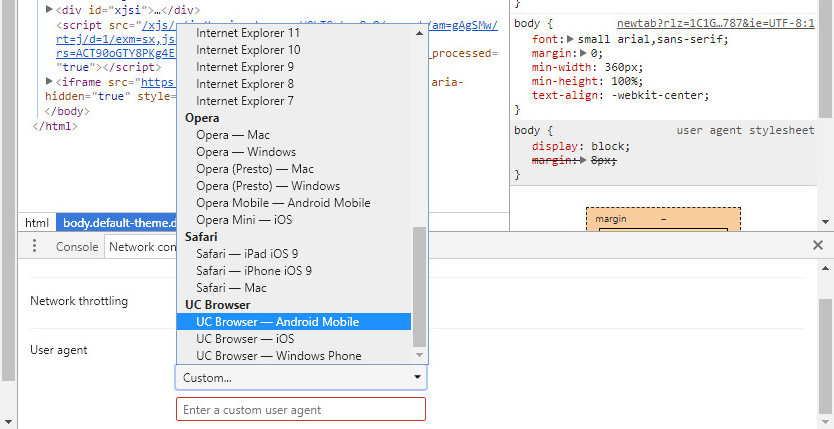Expand the margin: 0 shorthand triangle
Screen dimensions: 834x429
coord(583,53)
